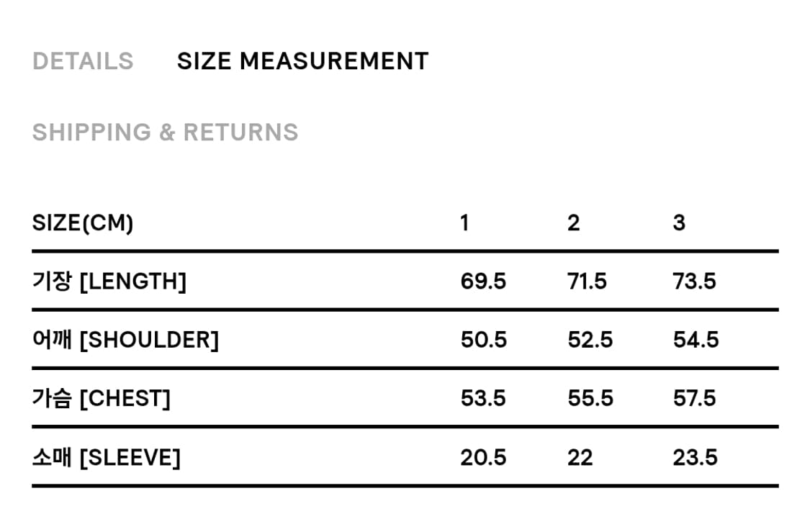
Task: Click the 20.5 sleeve value
Action: pos(483,457)
